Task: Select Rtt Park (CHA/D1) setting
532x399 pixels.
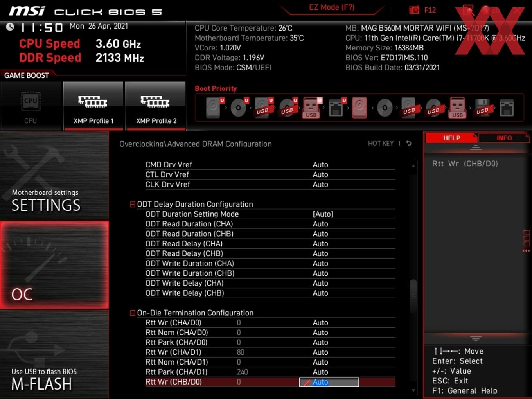Action: point(270,372)
